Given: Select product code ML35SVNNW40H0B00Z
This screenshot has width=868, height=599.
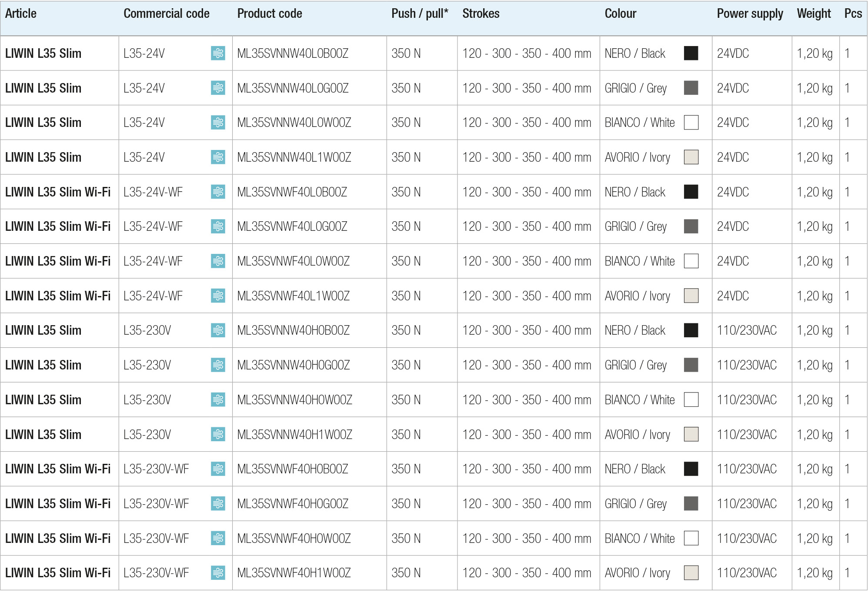Looking at the screenshot, I should pos(294,330).
